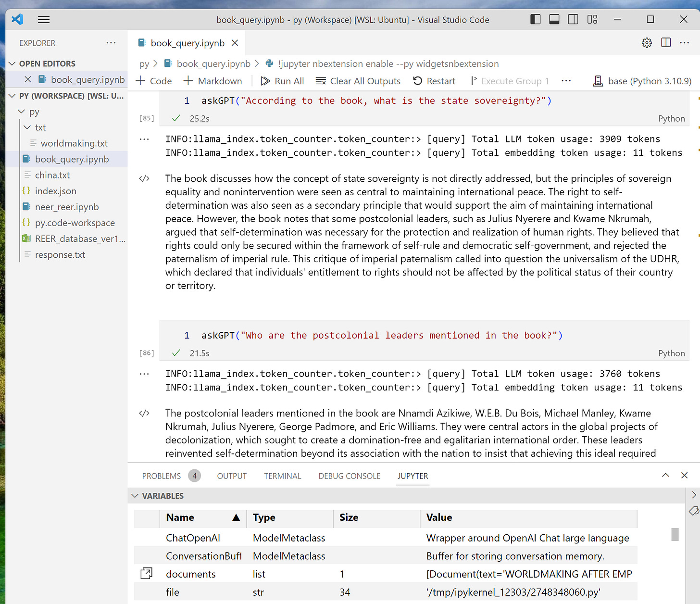Click the VS Code logo icon
The image size is (700, 604).
pos(17,20)
